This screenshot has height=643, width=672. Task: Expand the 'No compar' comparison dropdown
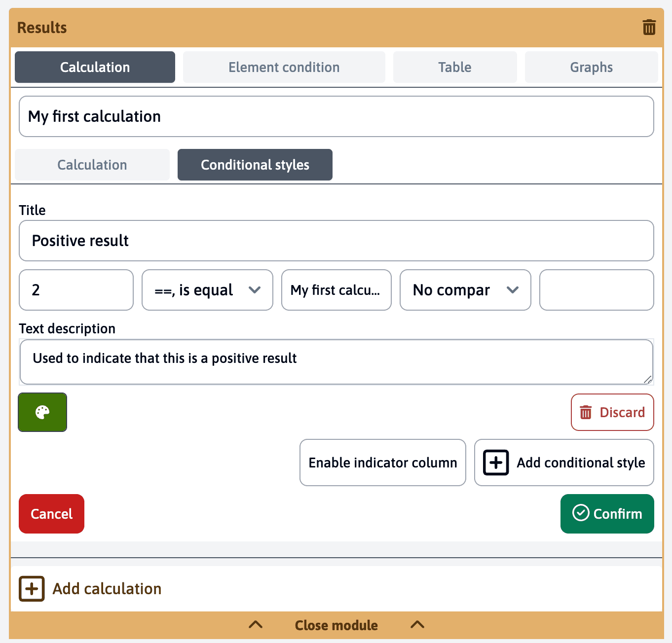pyautogui.click(x=465, y=290)
